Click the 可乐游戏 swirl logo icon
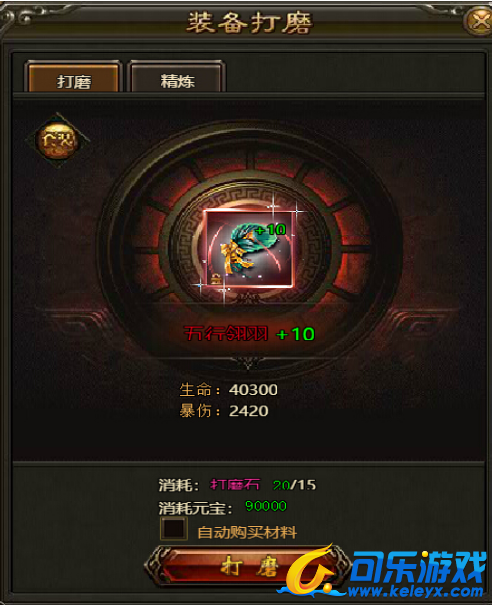 (311, 570)
